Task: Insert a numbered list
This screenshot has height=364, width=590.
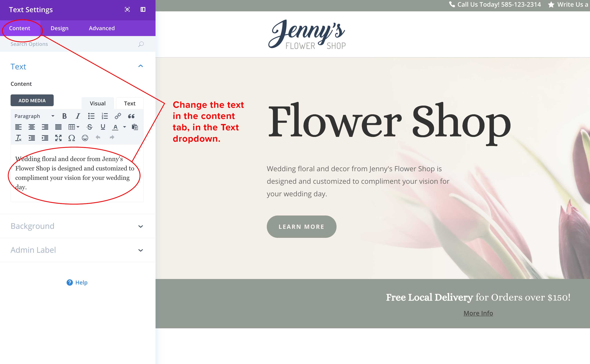Action: click(x=105, y=116)
